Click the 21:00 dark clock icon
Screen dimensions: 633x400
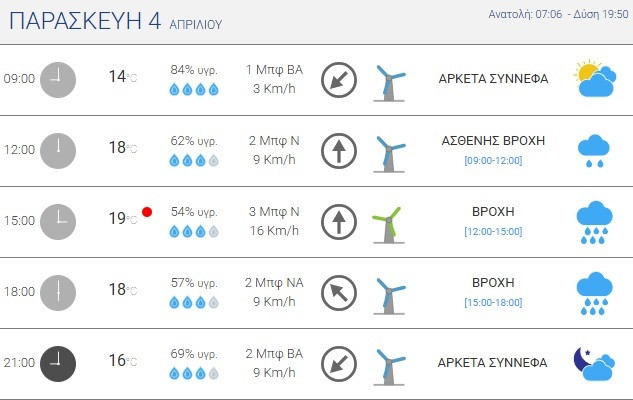[x=58, y=362]
